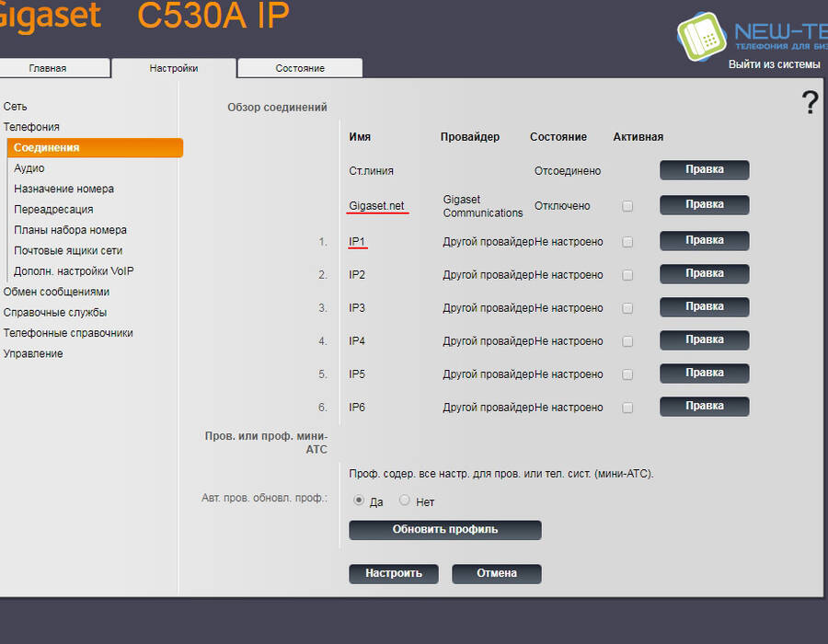Click the IP2 connection name
This screenshot has height=644, width=828.
[x=357, y=275]
